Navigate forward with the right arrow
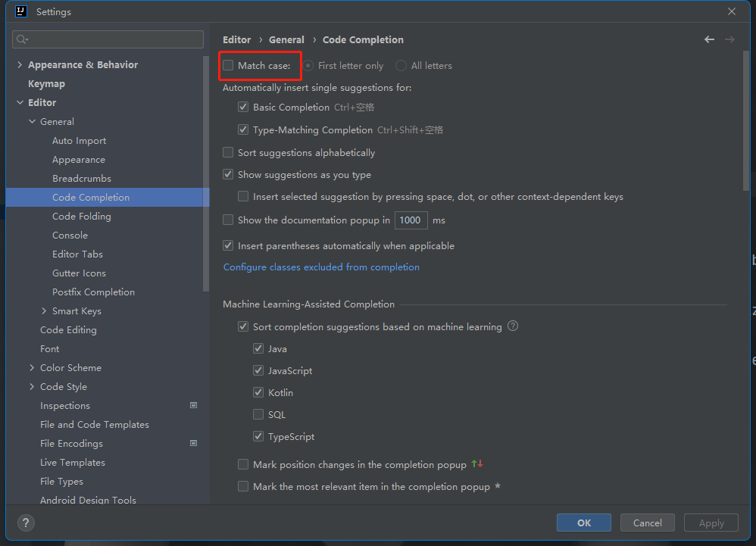Screen dimensions: 756x546 [729, 39]
